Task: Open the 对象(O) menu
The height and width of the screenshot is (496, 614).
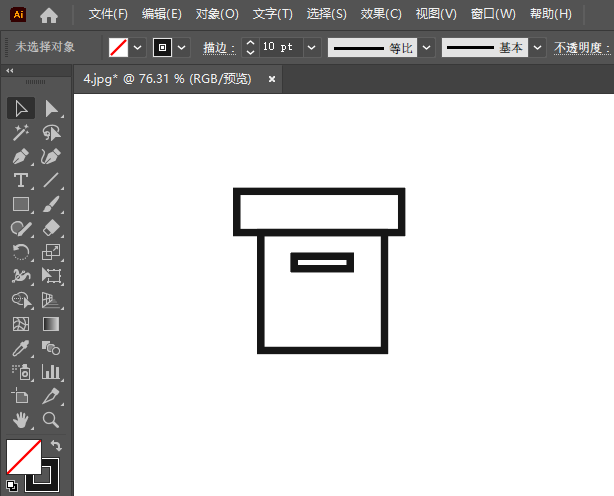Action: (x=217, y=14)
